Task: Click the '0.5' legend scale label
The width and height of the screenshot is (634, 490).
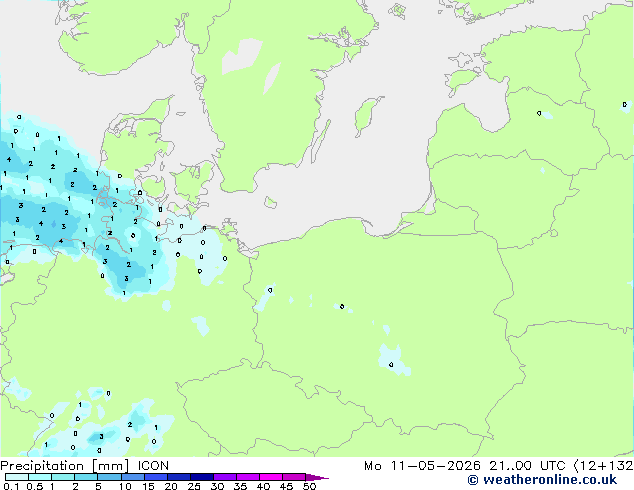Action: tap(34, 486)
